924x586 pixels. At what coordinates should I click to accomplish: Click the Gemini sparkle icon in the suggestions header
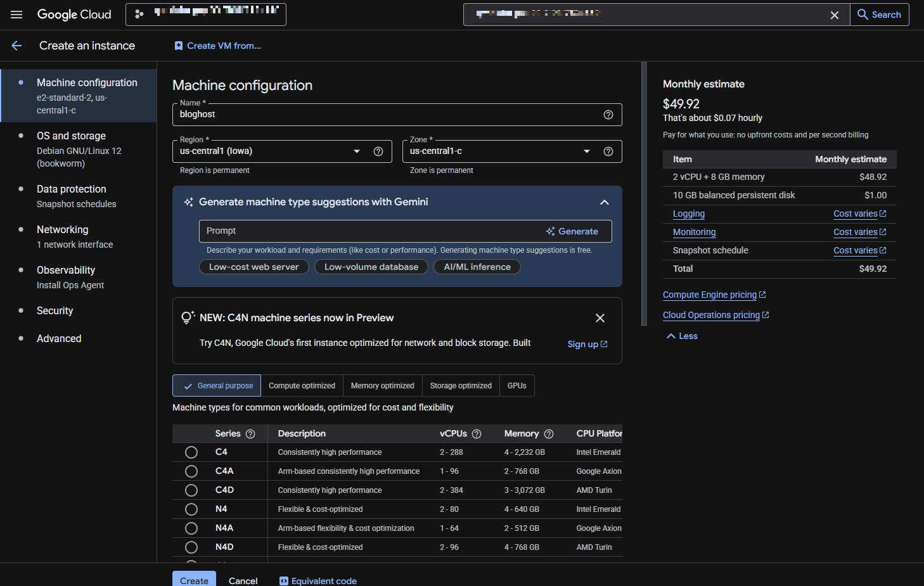[188, 202]
